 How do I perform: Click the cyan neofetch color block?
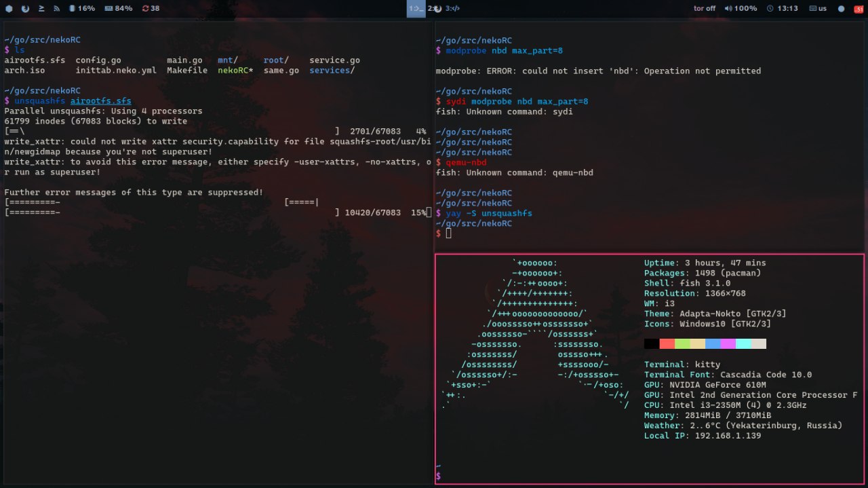tap(743, 344)
